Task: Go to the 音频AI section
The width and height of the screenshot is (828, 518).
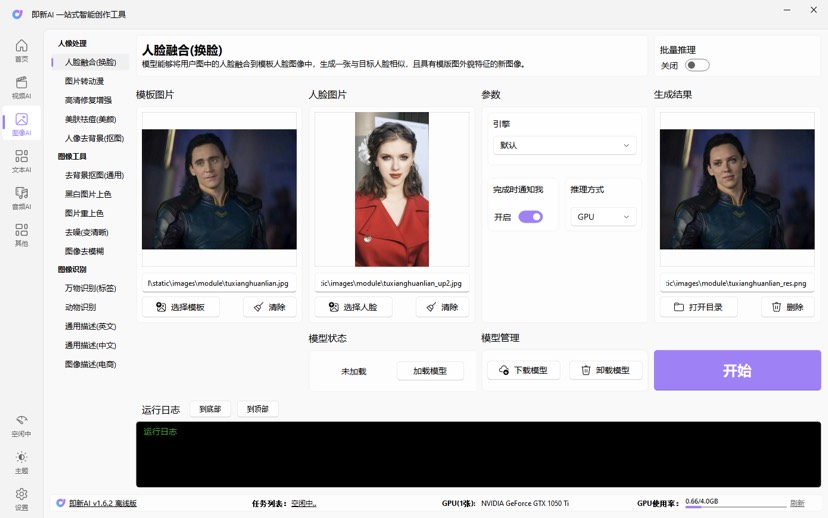Action: 21,198
